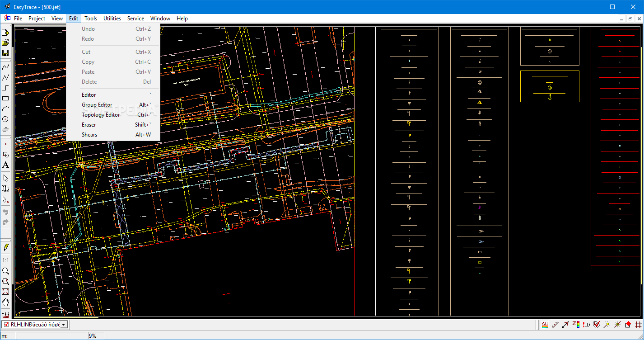Toggle the Z color scale display
The height and width of the screenshot is (340, 644).
pyautogui.click(x=576, y=324)
